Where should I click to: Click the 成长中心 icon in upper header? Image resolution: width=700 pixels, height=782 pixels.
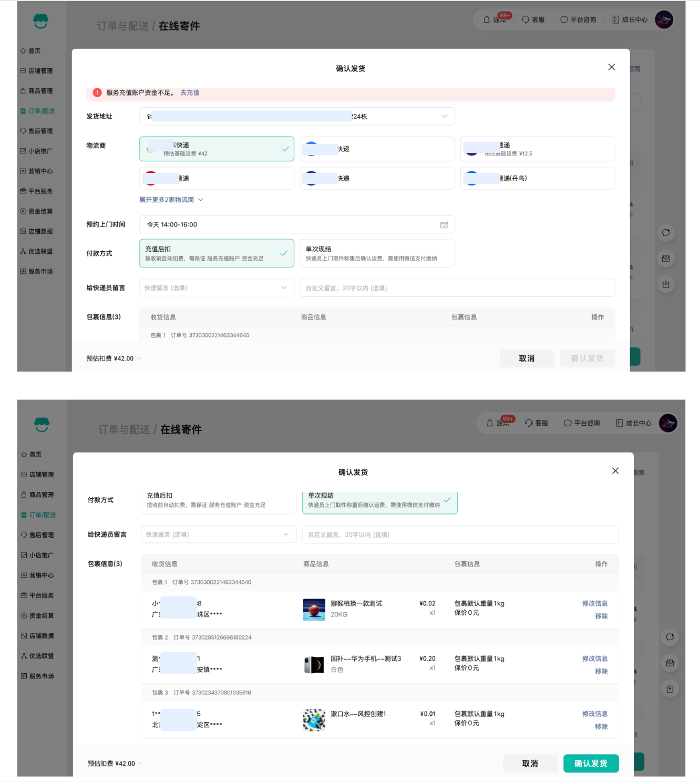pos(615,19)
